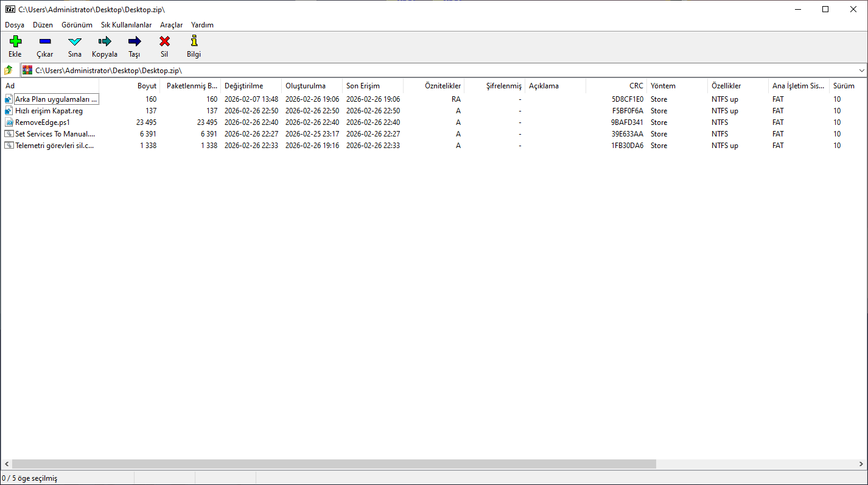
Task: Click the blue Çıkar (Extract) minus icon
Action: coord(45,41)
